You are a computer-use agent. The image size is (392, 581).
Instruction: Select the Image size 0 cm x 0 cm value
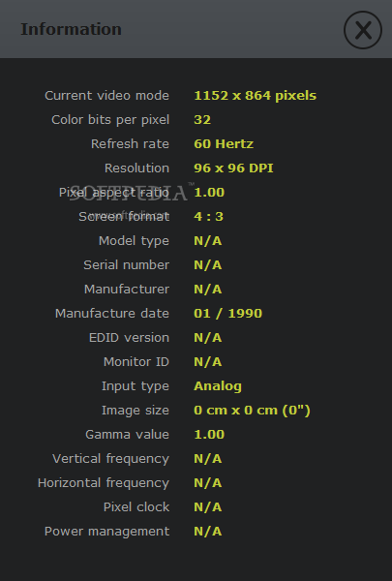252,411
